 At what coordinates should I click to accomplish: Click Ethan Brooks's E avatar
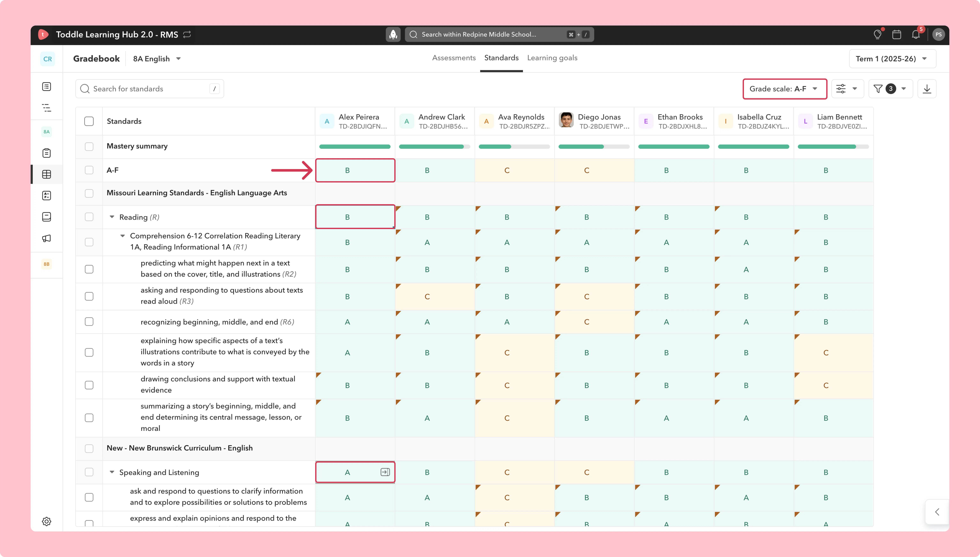[x=646, y=121]
